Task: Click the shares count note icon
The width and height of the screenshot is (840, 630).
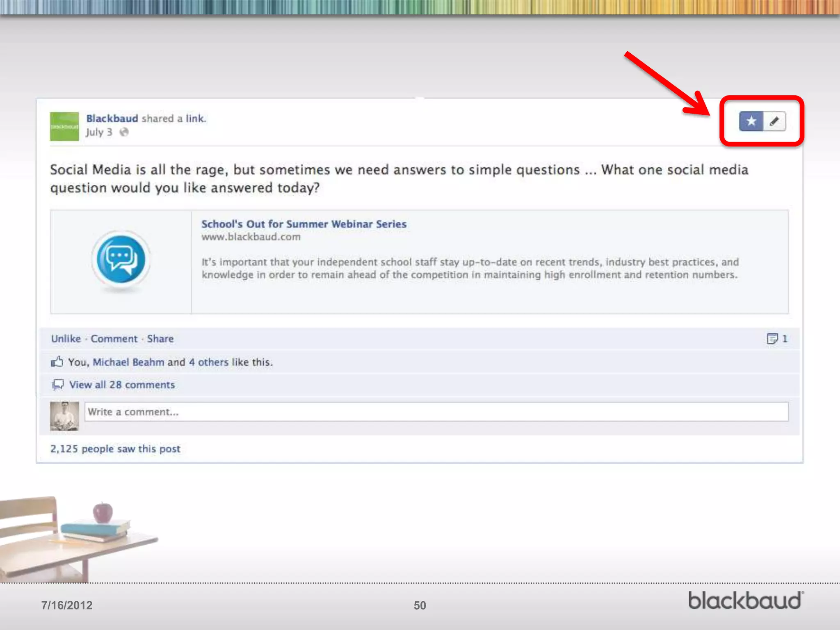Action: pyautogui.click(x=772, y=339)
